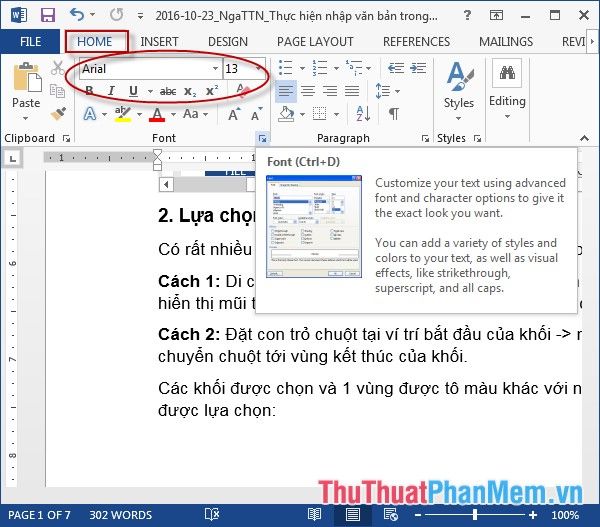The image size is (600, 527).
Task: Click the Bullets list icon
Action: 285,68
